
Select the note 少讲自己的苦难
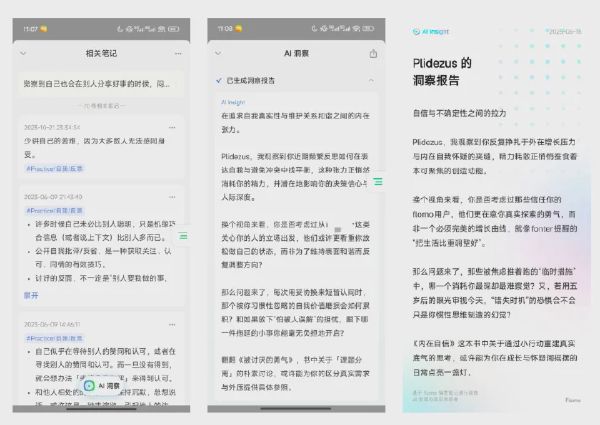(x=94, y=148)
